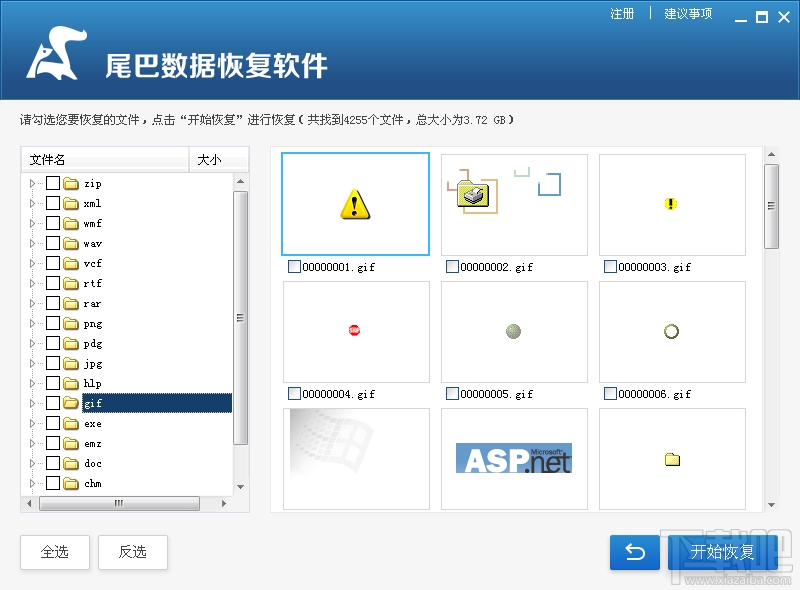This screenshot has width=800, height=590.
Task: Select the faded Windows logo thumbnail
Action: coord(356,458)
